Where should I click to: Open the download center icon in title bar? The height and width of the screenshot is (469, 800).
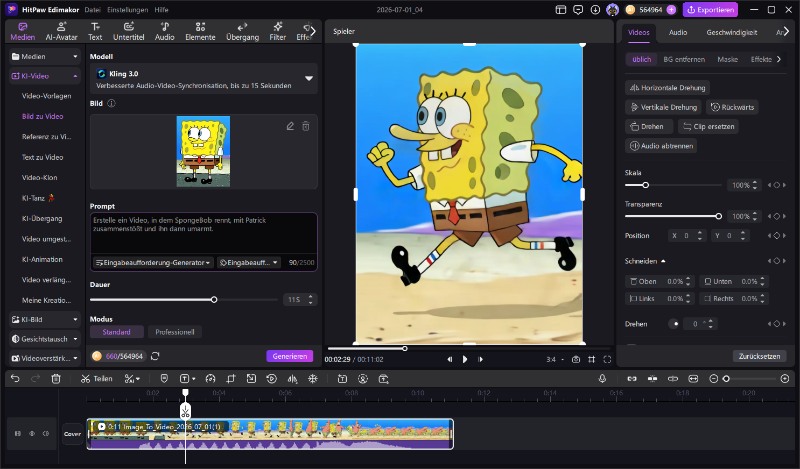pos(595,10)
